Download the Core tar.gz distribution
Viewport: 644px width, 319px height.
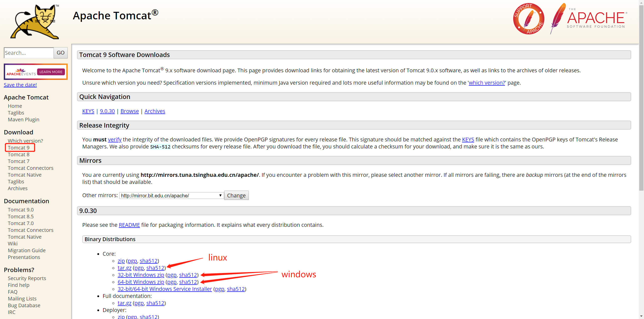click(x=125, y=268)
